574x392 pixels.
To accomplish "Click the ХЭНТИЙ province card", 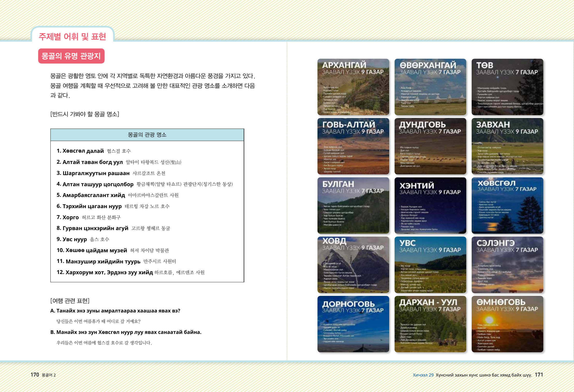I will [x=430, y=205].
